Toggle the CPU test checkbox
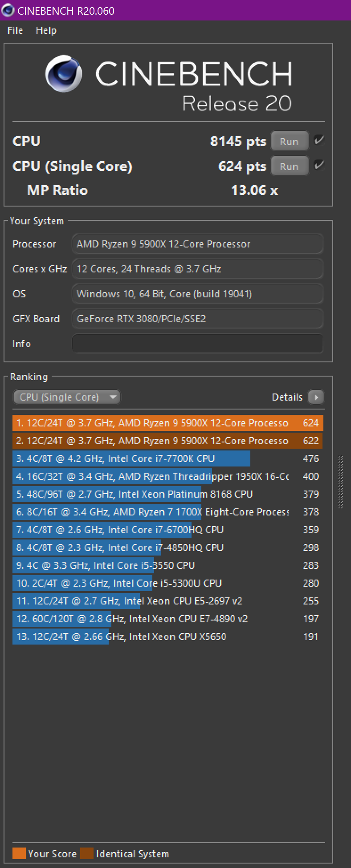351x868 pixels. coord(319,141)
